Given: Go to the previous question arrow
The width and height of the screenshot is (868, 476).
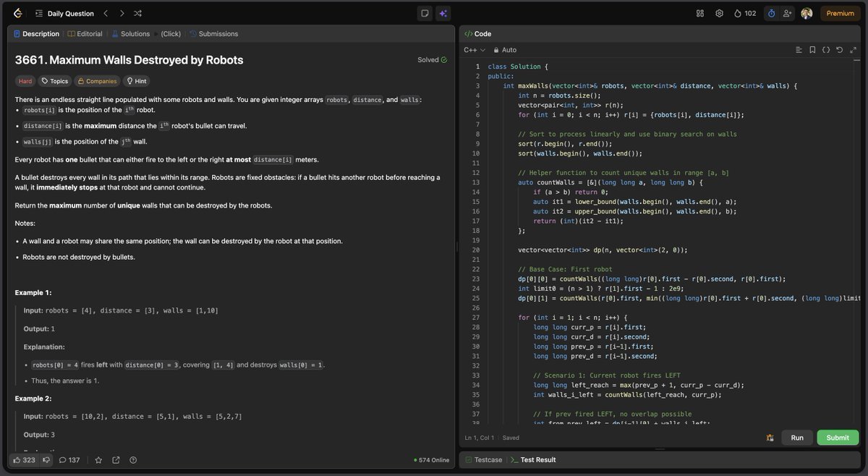Looking at the screenshot, I should (106, 13).
